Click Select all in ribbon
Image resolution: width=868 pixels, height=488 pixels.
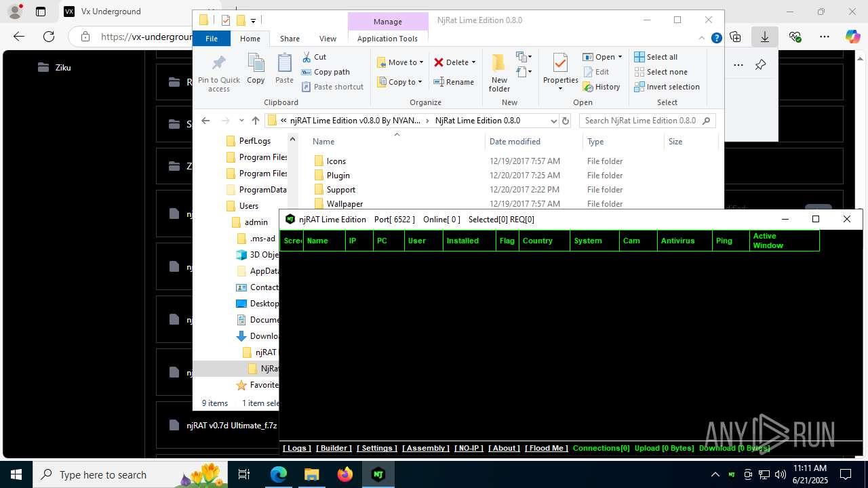(x=656, y=57)
